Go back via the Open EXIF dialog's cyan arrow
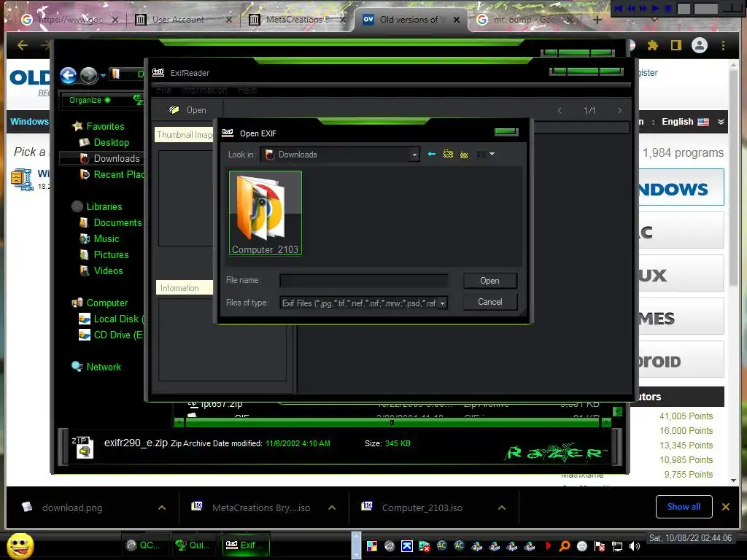The width and height of the screenshot is (747, 560). pyautogui.click(x=432, y=154)
